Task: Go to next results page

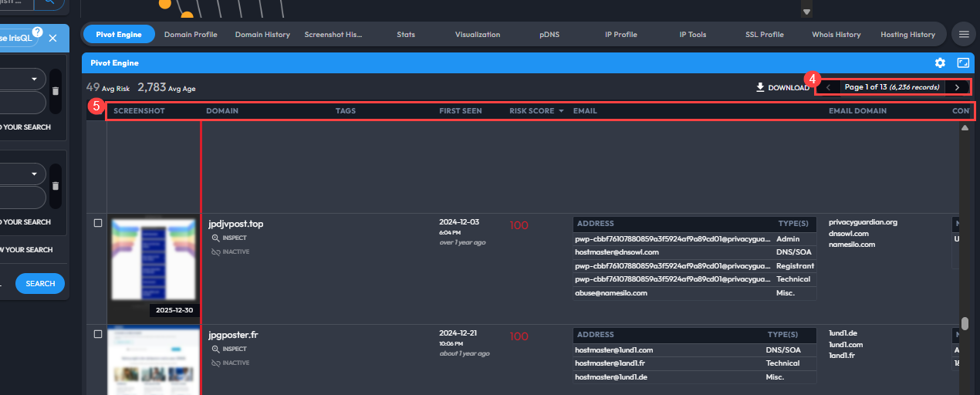Action: tap(957, 87)
